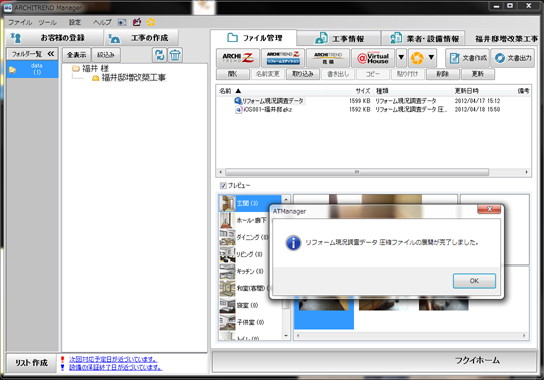Image resolution: width=544 pixels, height=380 pixels.
Task: Select the 福井 様 customer node
Action: [91, 68]
